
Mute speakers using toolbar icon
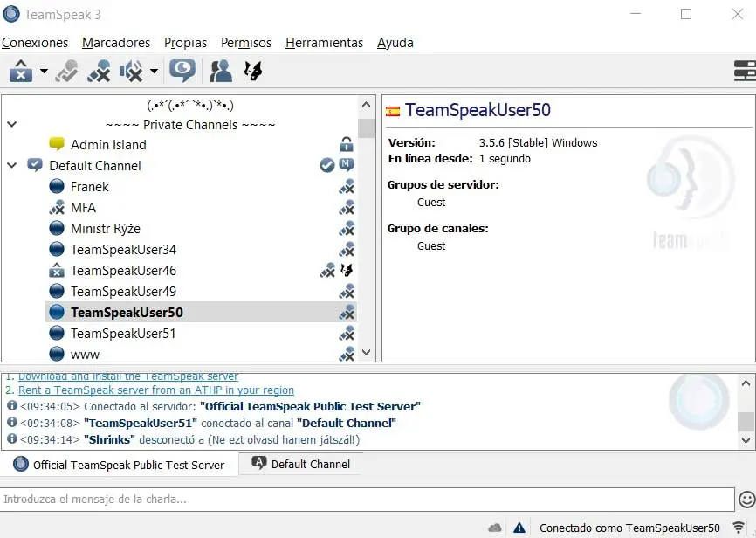131,71
